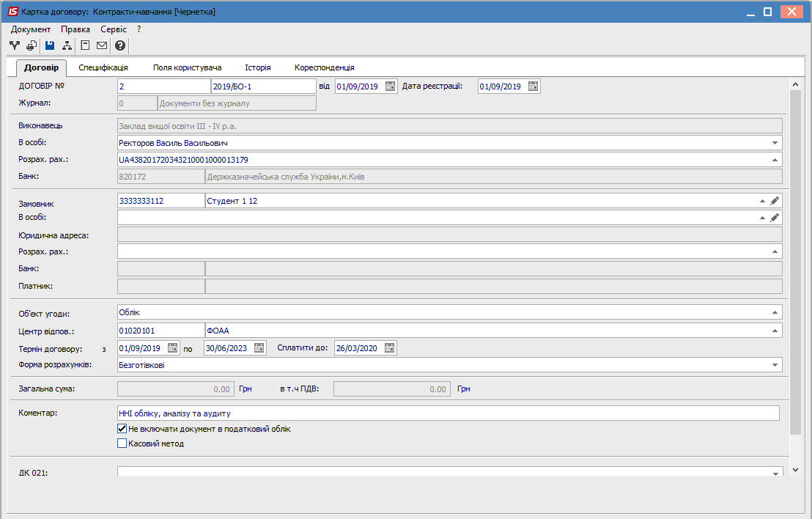Open help with the question mark toolbar icon
This screenshot has height=519, width=812.
[x=120, y=45]
